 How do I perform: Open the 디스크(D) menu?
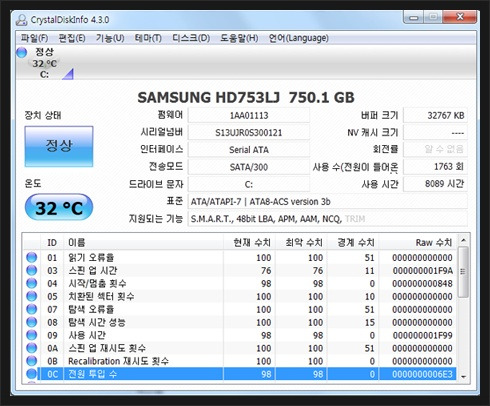click(x=191, y=38)
